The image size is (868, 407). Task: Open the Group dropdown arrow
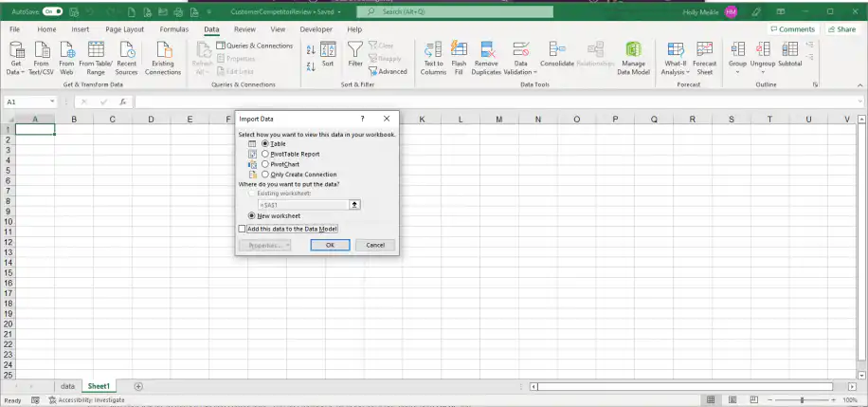click(x=737, y=72)
